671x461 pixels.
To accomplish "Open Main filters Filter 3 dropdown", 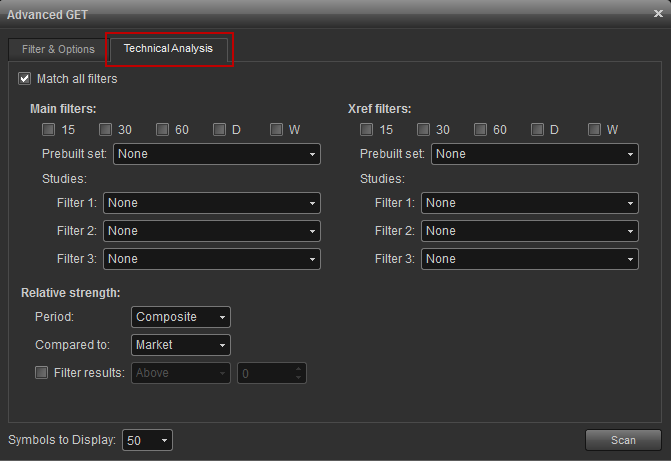I will 211,259.
